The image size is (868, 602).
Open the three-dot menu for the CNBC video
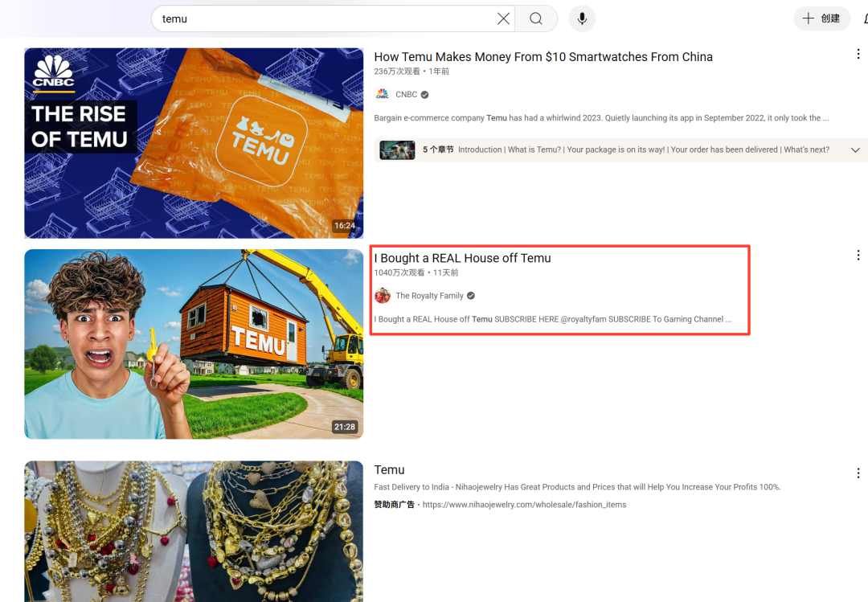point(858,54)
